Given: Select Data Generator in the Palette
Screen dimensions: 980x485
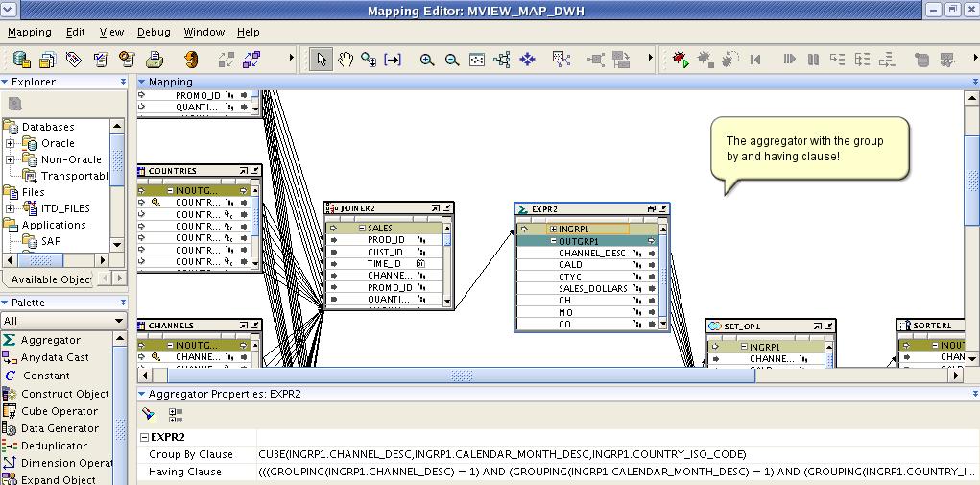Looking at the screenshot, I should [x=60, y=428].
